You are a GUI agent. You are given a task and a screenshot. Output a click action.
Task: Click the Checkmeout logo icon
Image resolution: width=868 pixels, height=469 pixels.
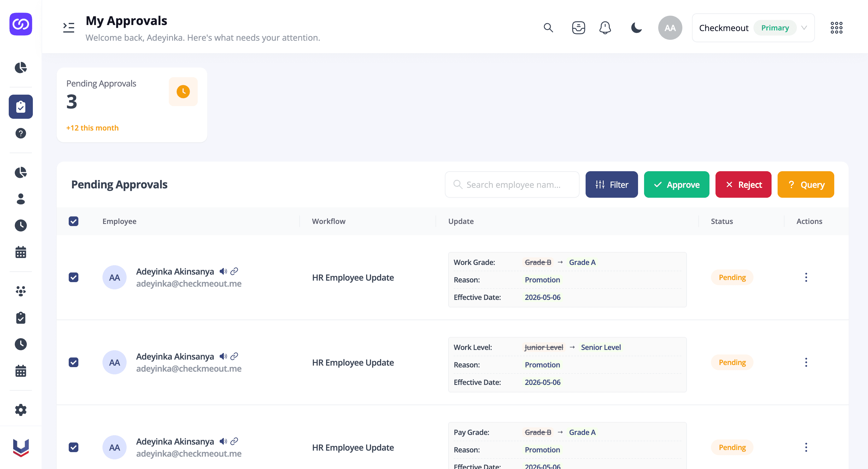pyautogui.click(x=20, y=24)
